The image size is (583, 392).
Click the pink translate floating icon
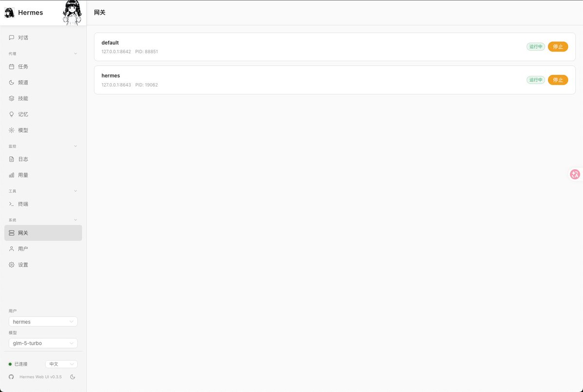575,174
